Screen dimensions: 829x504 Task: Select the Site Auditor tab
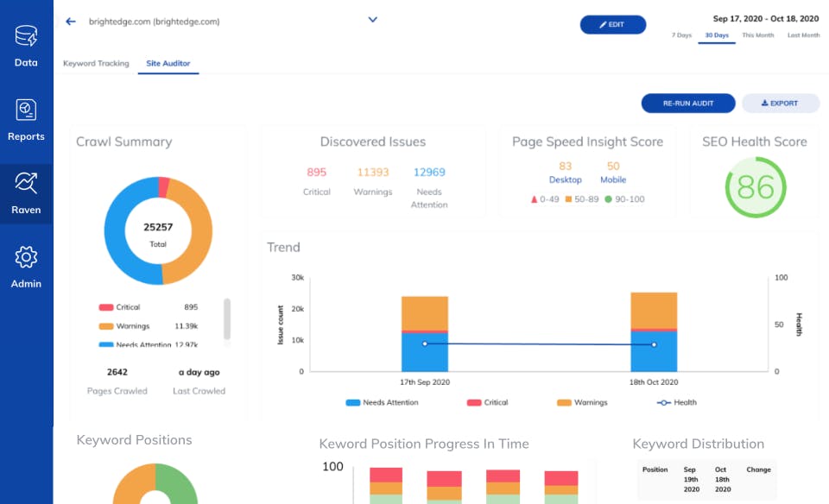168,63
